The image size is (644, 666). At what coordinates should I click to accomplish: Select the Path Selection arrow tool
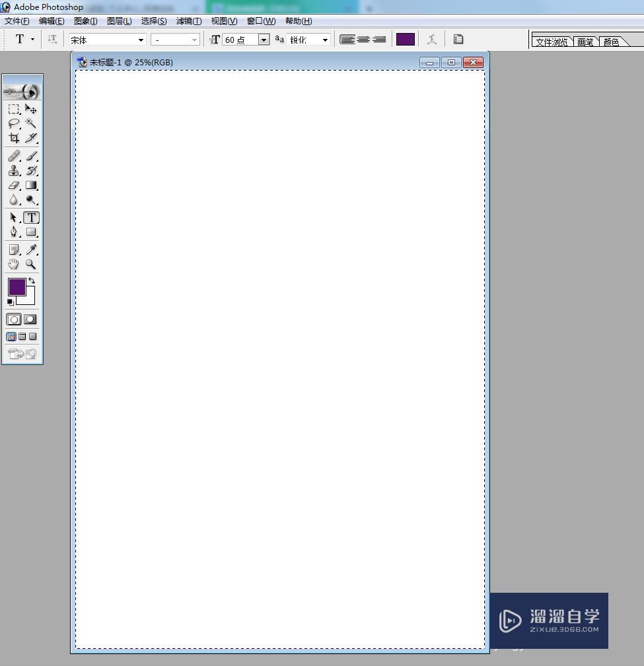coord(14,217)
